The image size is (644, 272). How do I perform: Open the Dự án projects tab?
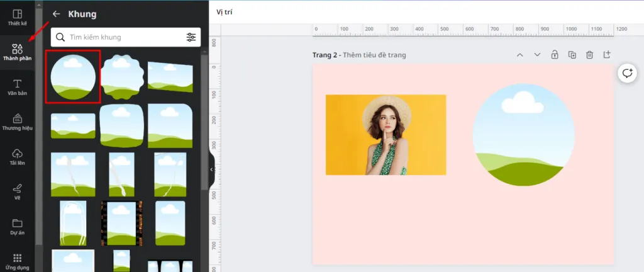click(17, 227)
